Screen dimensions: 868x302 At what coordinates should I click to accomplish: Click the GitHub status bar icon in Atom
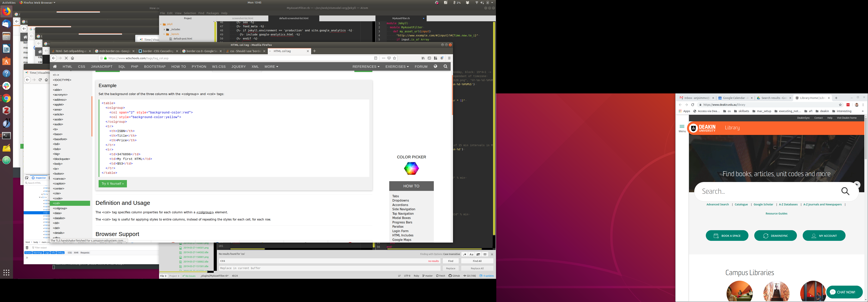coord(454,276)
